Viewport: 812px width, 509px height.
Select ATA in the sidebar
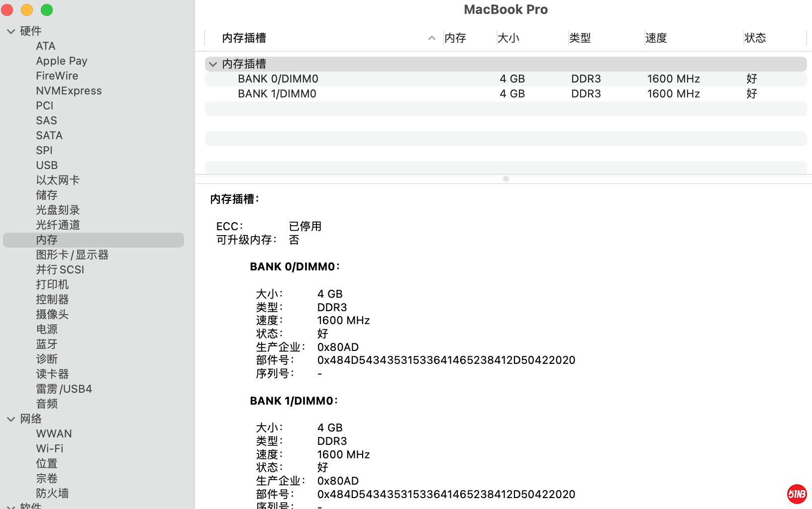[46, 46]
